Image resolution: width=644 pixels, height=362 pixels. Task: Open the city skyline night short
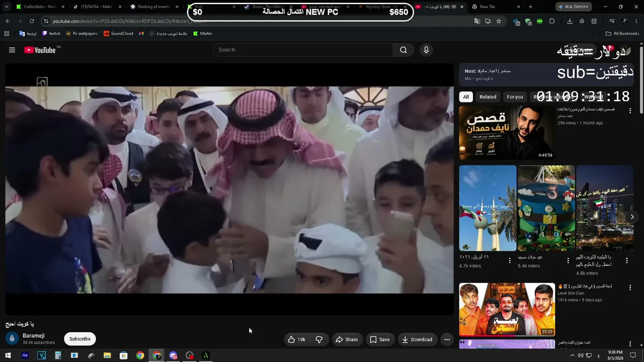[x=604, y=208]
